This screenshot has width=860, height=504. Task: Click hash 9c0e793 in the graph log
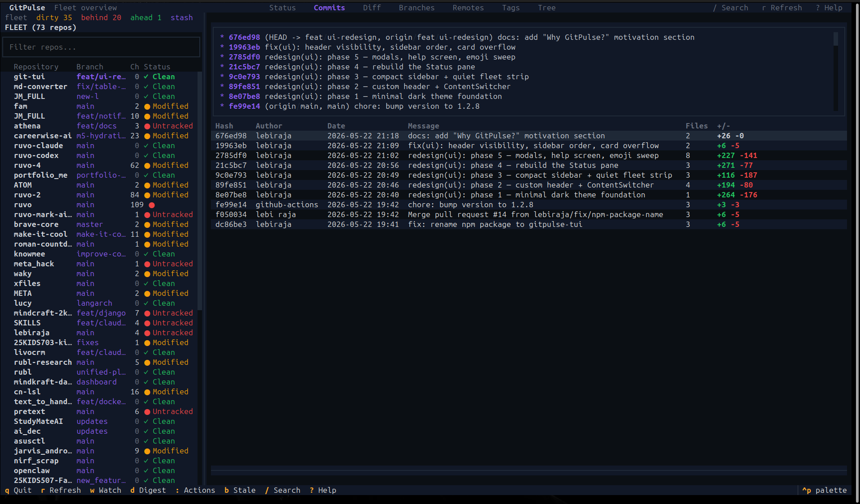(x=244, y=77)
